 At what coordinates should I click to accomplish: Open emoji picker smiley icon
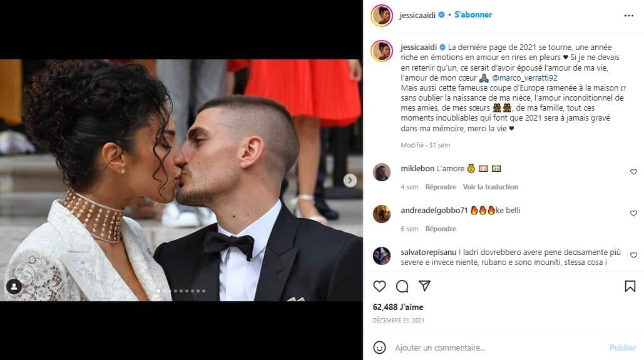tap(379, 347)
